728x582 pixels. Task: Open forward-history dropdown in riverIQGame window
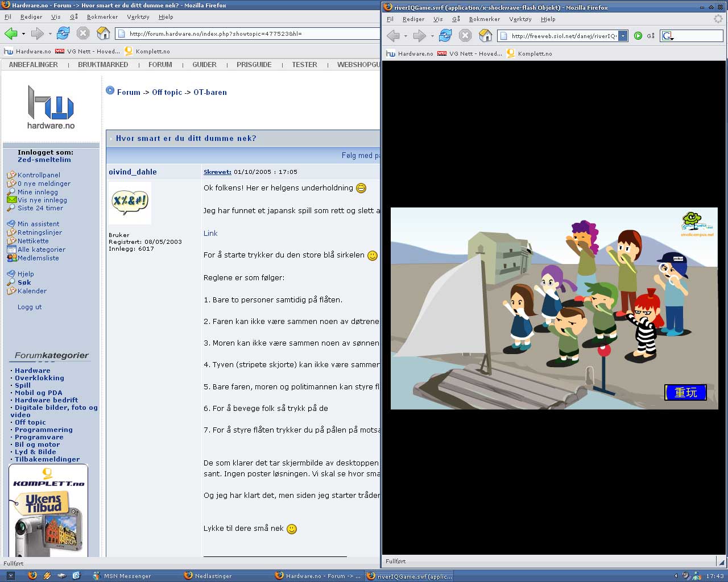click(x=432, y=36)
